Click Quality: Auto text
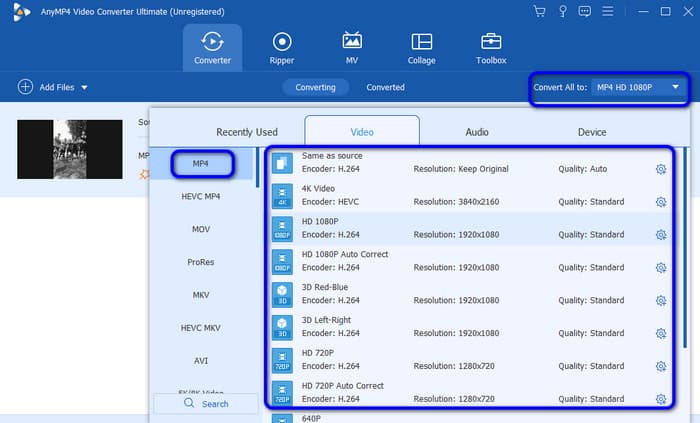Viewport: 700px width, 423px height. 583,169
